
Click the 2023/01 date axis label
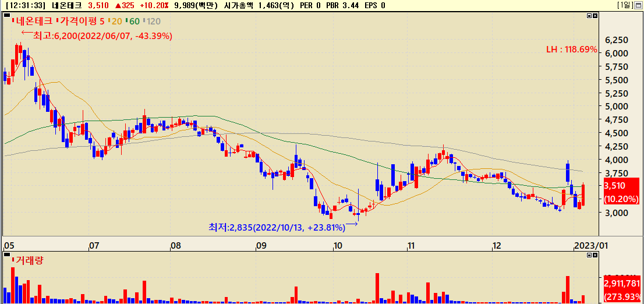pyautogui.click(x=590, y=246)
